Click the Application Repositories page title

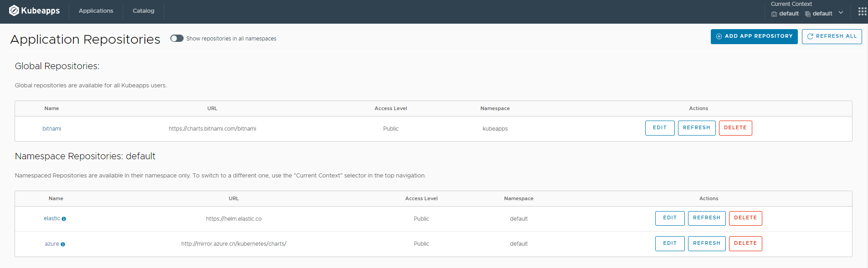(x=85, y=40)
